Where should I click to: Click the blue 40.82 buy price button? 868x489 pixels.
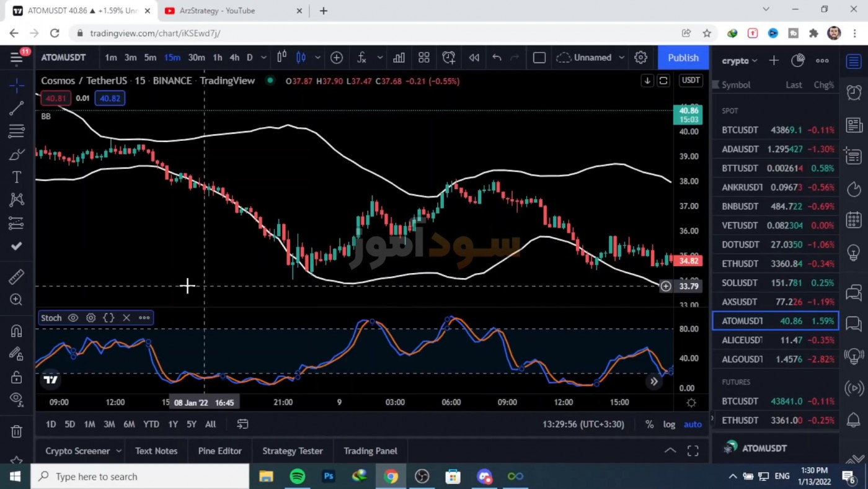(110, 98)
